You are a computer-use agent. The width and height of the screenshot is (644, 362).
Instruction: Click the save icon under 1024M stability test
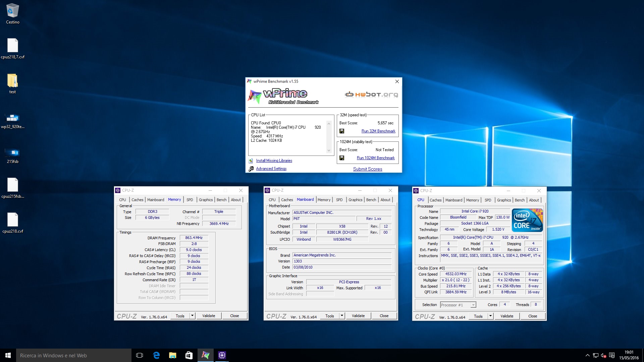coord(342,158)
